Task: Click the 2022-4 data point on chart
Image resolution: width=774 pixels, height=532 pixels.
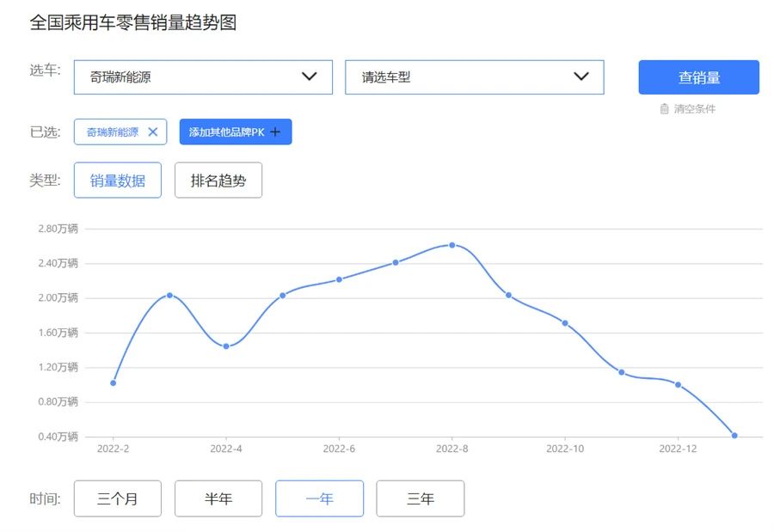Action: click(x=226, y=346)
